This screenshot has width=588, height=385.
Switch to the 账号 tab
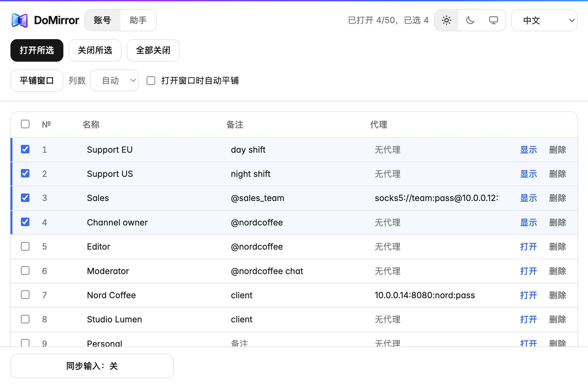pyautogui.click(x=103, y=20)
